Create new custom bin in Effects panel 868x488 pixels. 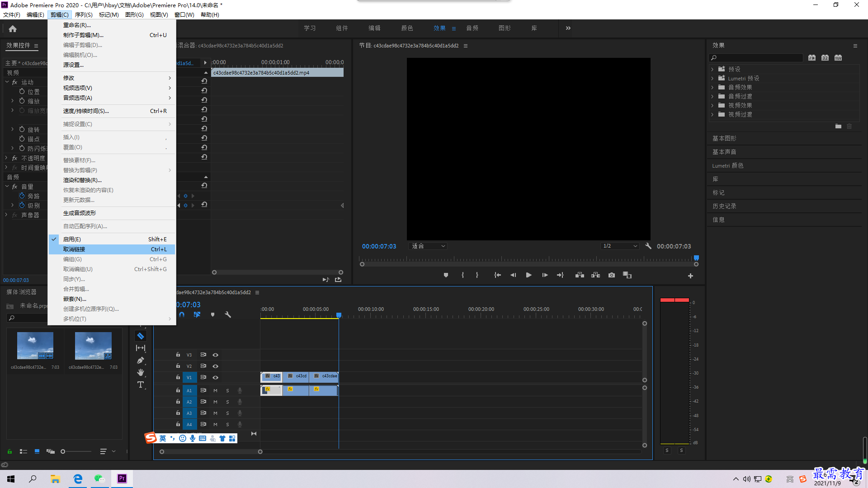(838, 127)
